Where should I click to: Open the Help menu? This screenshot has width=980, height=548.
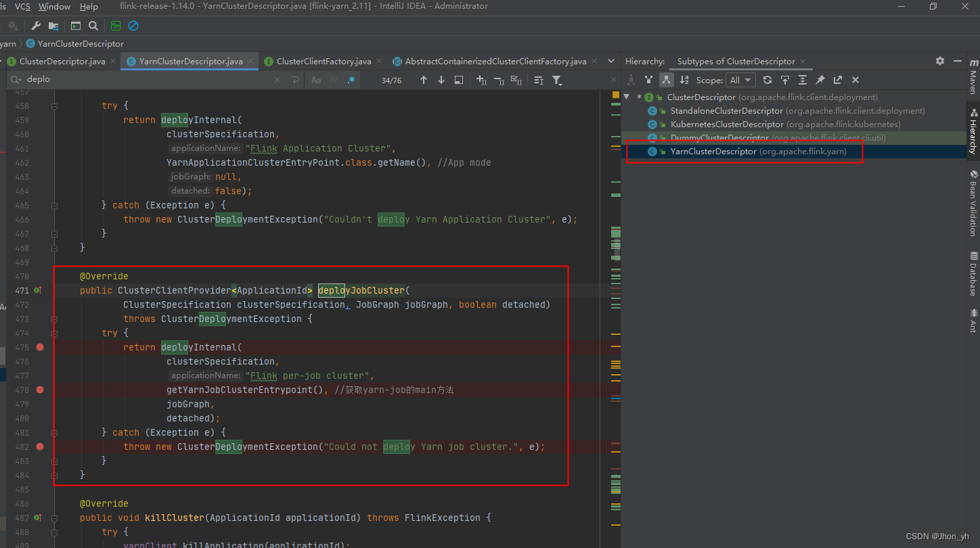coord(89,6)
